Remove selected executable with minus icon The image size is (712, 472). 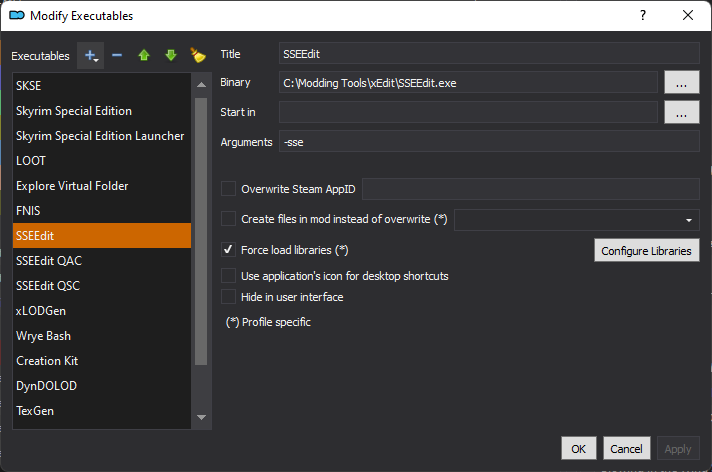point(117,55)
